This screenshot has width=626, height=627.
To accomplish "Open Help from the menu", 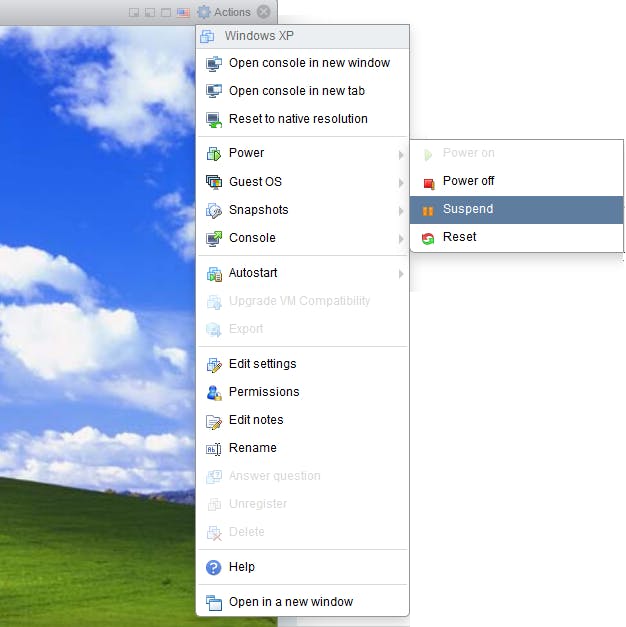I will pos(302,567).
